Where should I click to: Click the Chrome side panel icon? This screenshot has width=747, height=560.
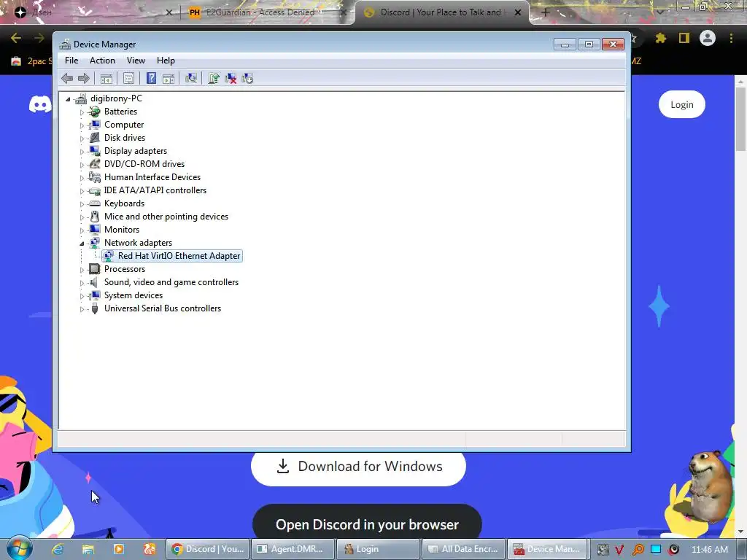(684, 38)
